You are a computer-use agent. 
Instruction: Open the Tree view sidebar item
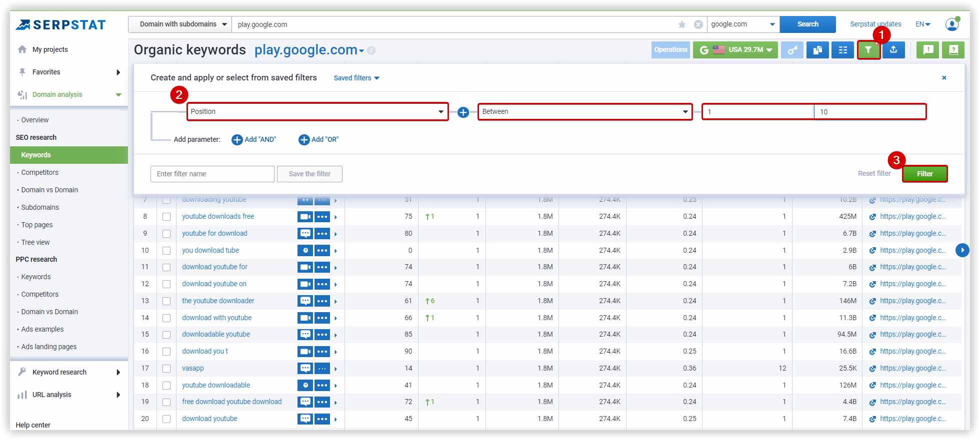[35, 243]
